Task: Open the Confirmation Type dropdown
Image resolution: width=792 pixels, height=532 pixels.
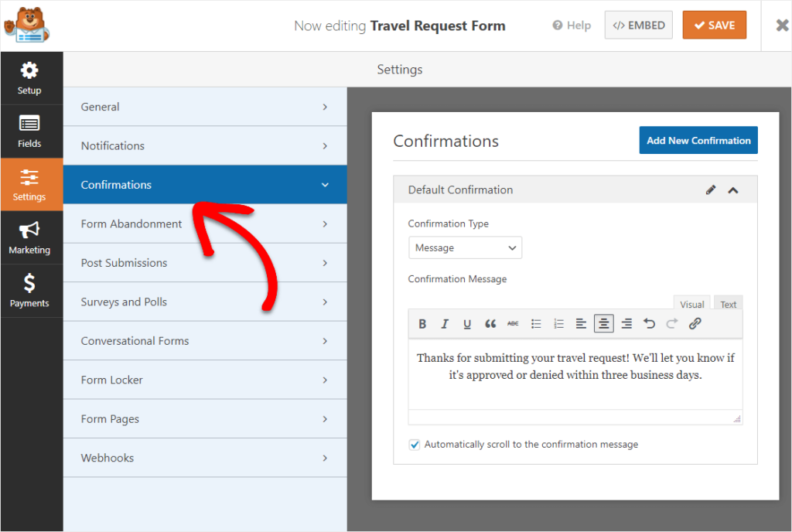Action: click(x=465, y=247)
